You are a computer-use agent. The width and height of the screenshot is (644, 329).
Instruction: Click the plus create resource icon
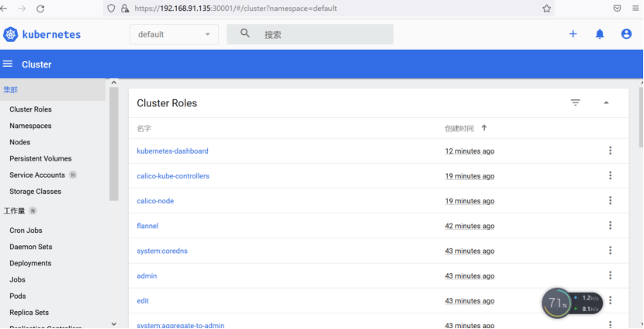point(573,34)
